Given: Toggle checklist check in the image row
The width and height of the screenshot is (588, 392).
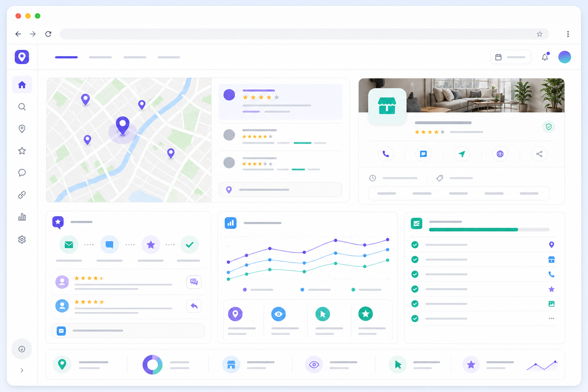Looking at the screenshot, I should coord(415,304).
